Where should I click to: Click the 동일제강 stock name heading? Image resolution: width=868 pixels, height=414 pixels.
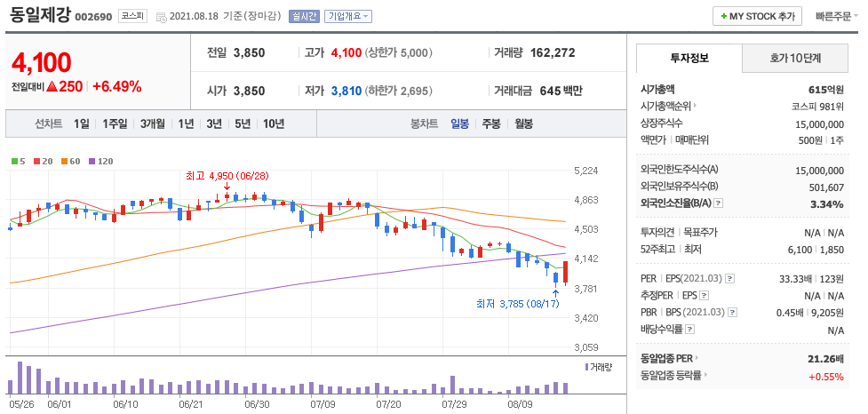(x=40, y=15)
